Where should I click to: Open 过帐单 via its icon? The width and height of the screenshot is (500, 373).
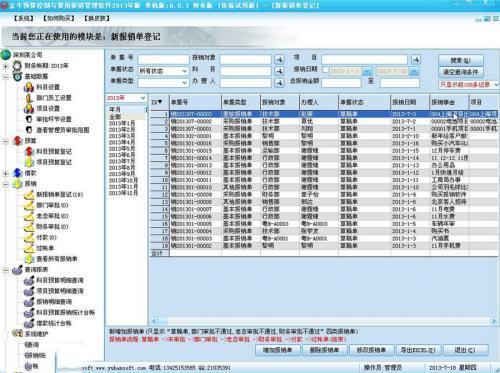[29, 248]
